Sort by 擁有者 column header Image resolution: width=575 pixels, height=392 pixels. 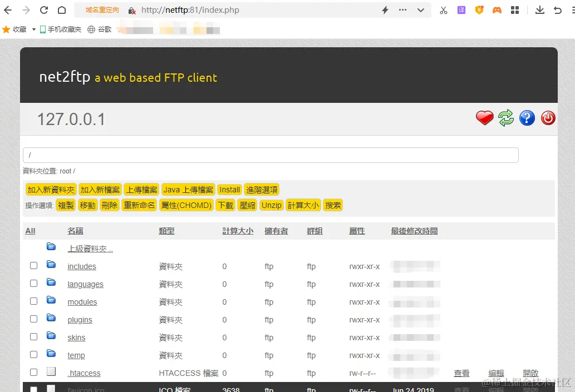(x=276, y=231)
